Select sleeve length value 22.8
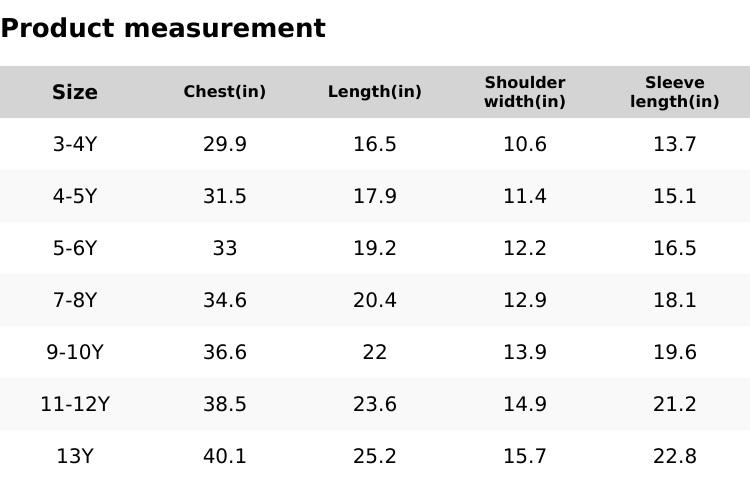Screen dimensions: 750x482 tap(675, 456)
